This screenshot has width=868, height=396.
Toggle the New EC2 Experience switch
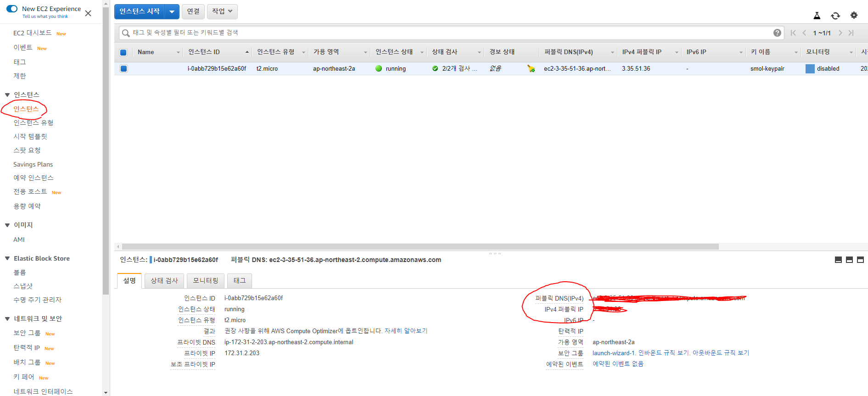(x=12, y=9)
